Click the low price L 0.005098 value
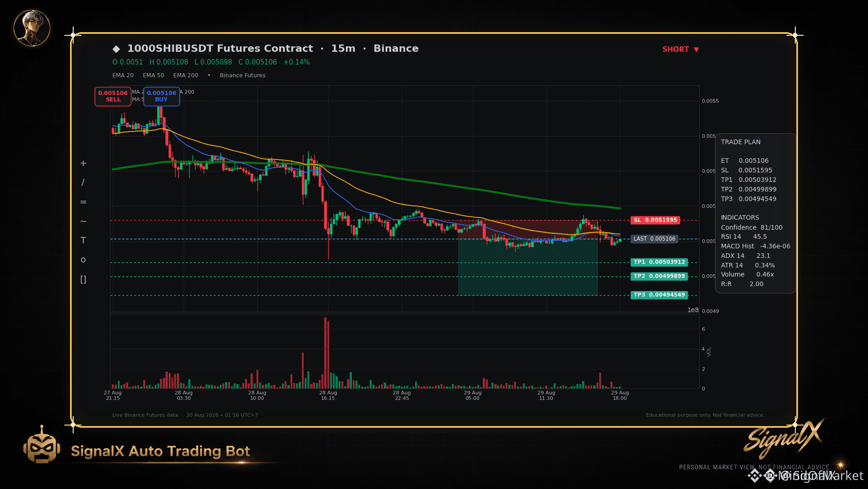The width and height of the screenshot is (868, 489). 213,62
